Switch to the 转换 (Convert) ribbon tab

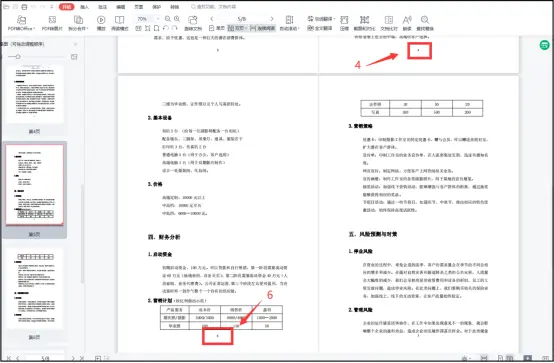tap(175, 7)
